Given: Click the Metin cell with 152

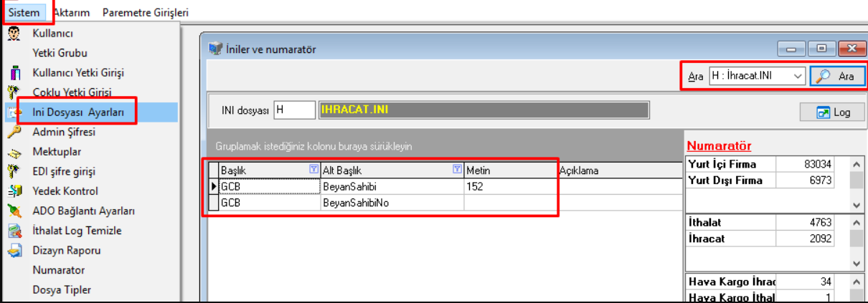Looking at the screenshot, I should pos(511,186).
